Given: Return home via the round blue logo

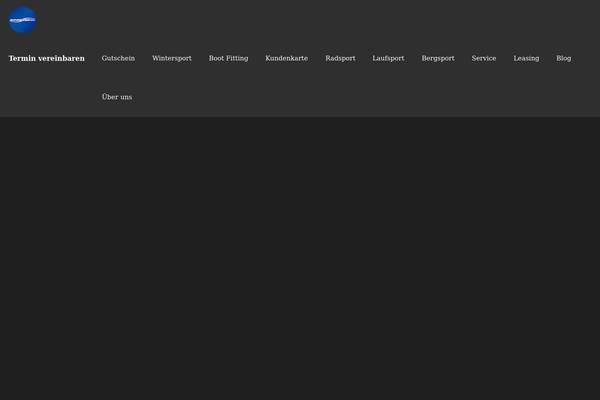Looking at the screenshot, I should (x=22, y=20).
